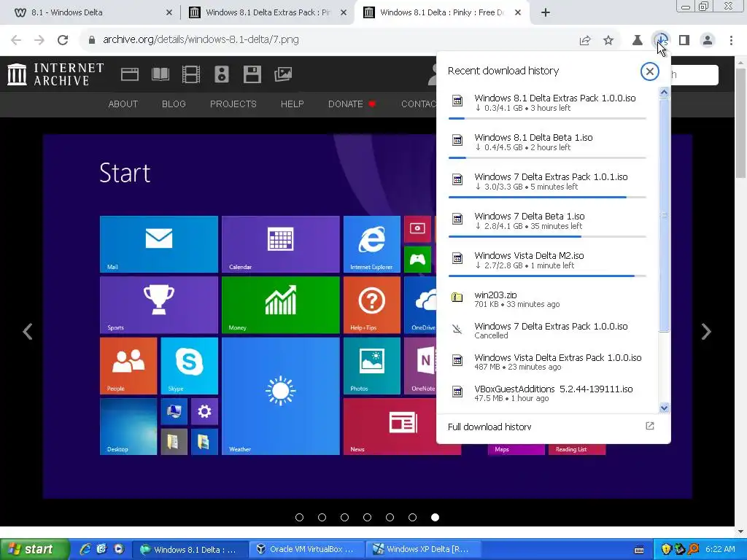Open the Chrome three-dot menu
This screenshot has height=560, width=747.
click(x=731, y=41)
